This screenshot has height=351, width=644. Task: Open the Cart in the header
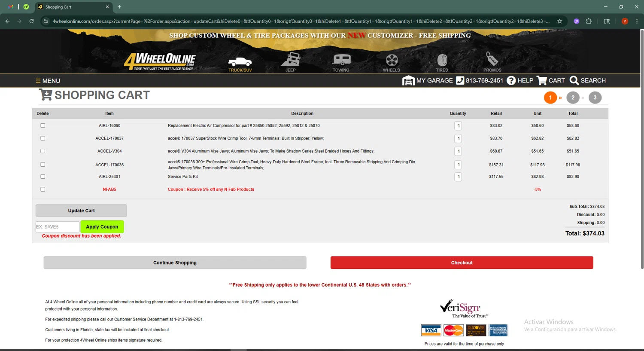[x=551, y=80]
